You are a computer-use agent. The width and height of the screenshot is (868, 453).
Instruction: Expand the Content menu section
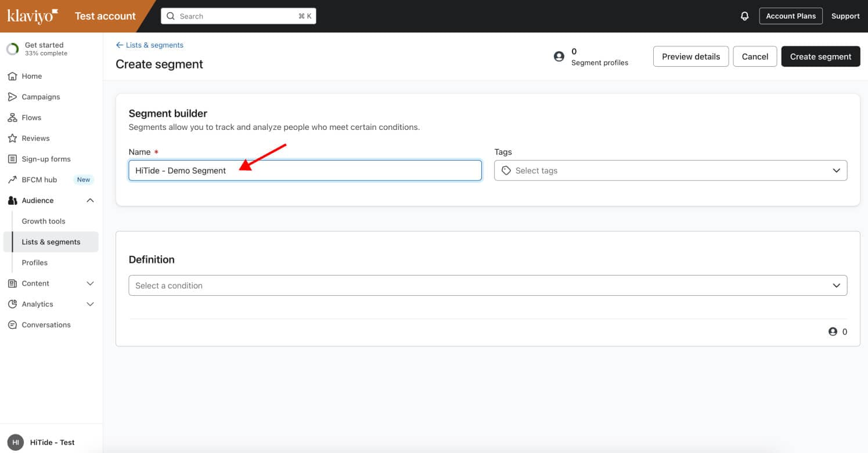click(90, 284)
